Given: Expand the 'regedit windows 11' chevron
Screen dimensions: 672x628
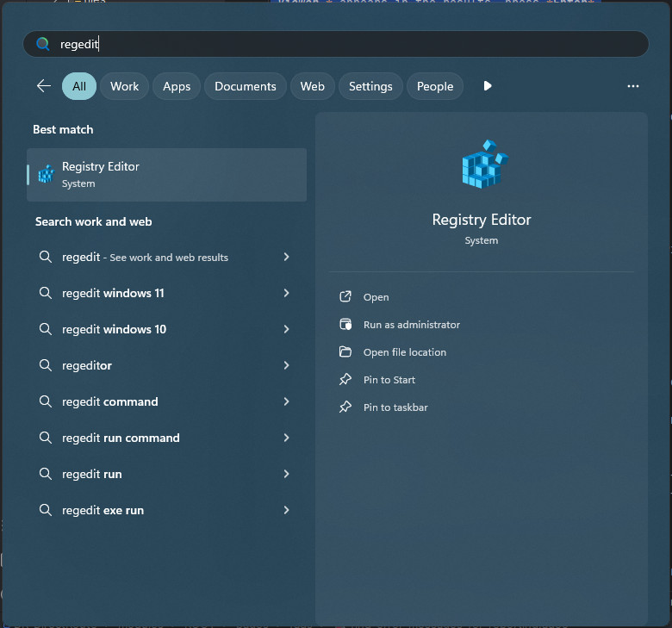Looking at the screenshot, I should pos(286,293).
